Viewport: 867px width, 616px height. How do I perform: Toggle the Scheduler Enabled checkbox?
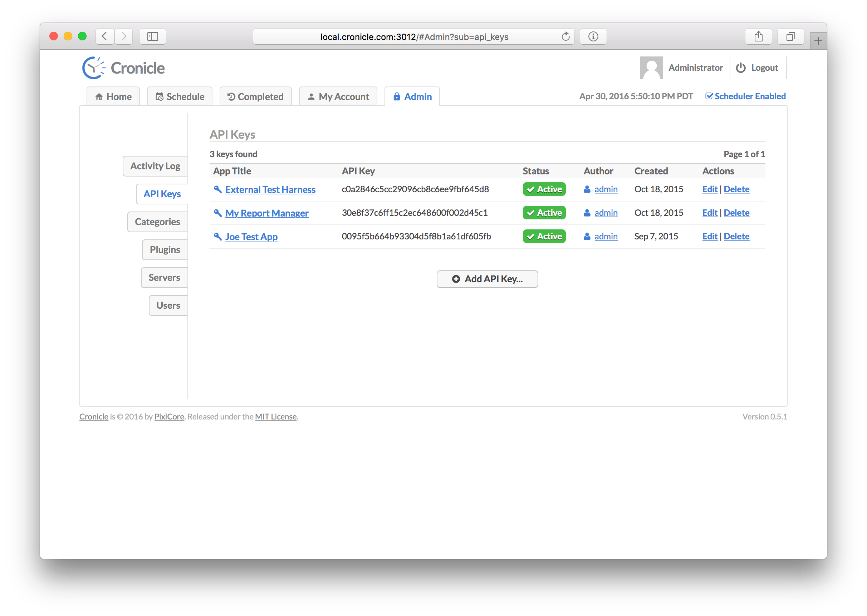pyautogui.click(x=709, y=96)
